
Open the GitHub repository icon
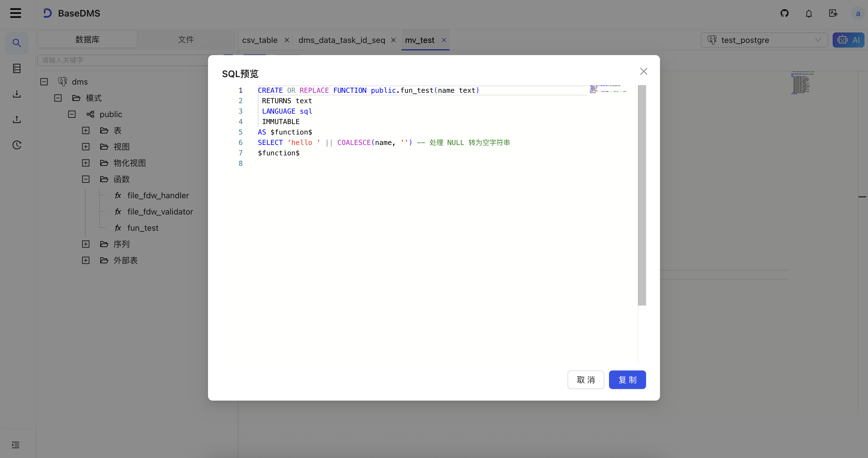click(x=785, y=13)
